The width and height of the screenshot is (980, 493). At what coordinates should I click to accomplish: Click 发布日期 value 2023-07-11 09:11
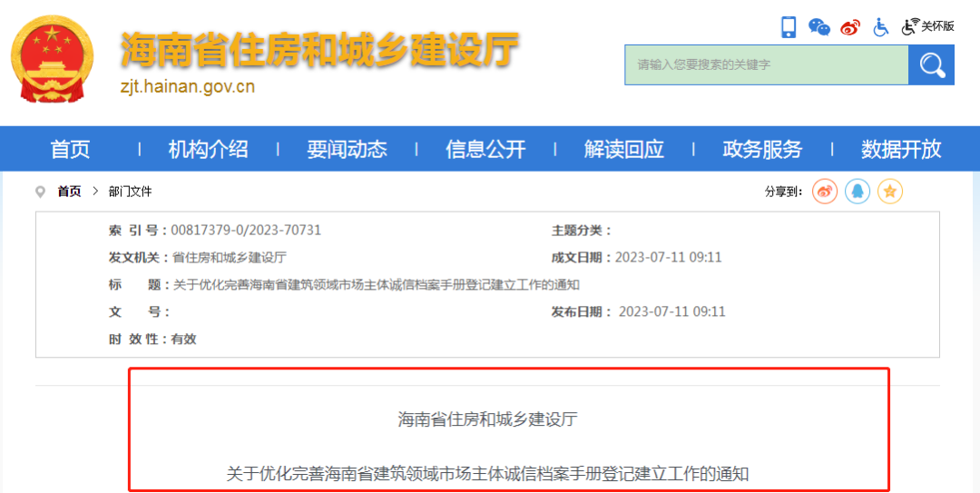671,312
